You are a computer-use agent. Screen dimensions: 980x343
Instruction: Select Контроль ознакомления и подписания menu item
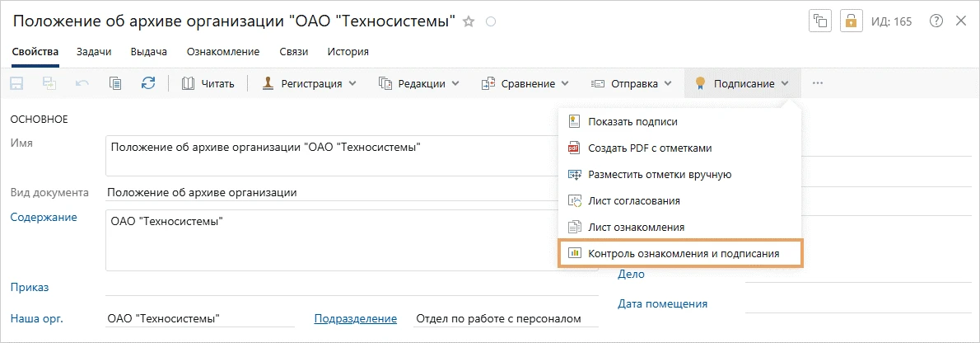coord(680,253)
